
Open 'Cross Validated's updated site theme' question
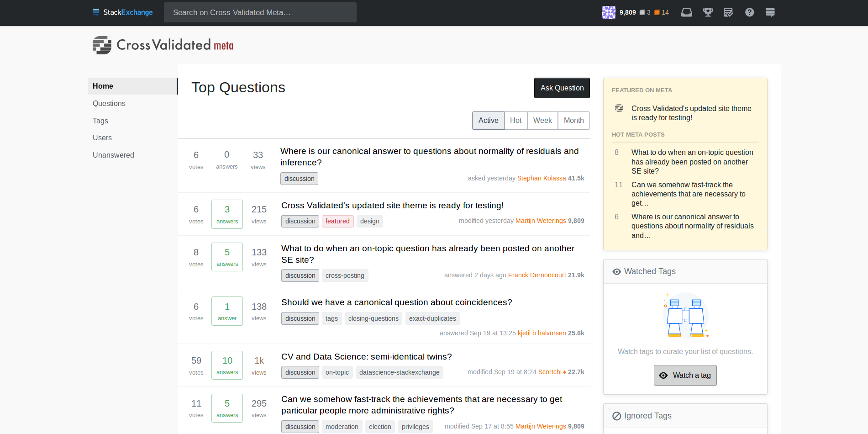pyautogui.click(x=392, y=206)
